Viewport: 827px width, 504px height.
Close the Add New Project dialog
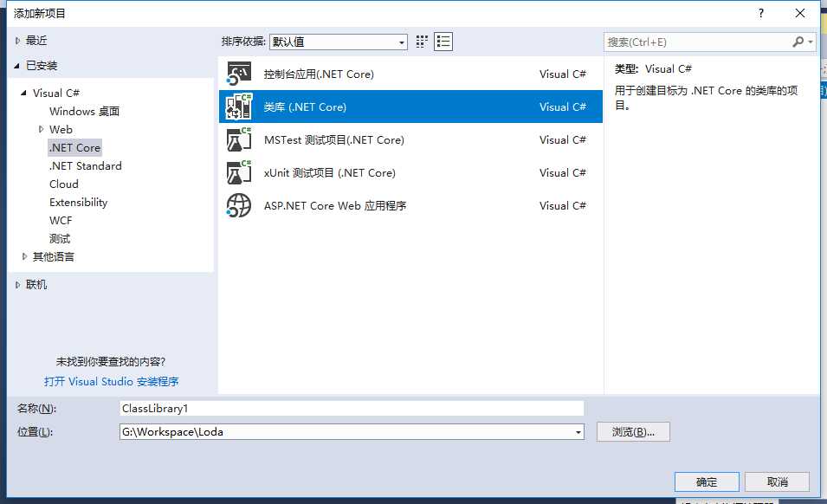pyautogui.click(x=799, y=13)
